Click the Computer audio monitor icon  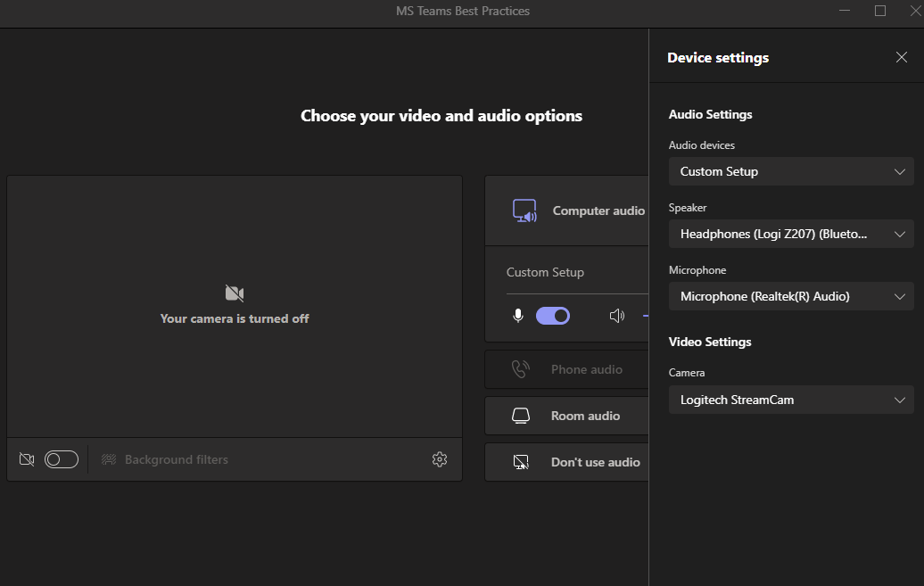coord(524,210)
